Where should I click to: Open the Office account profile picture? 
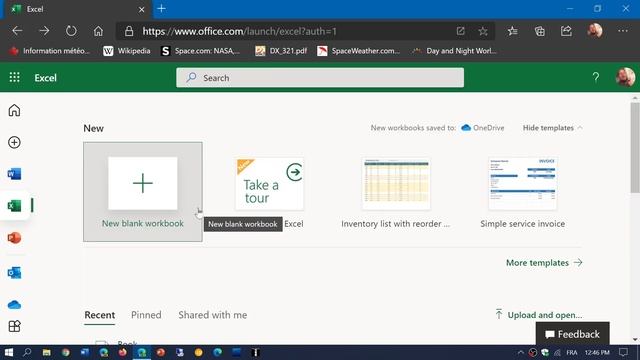tap(625, 77)
